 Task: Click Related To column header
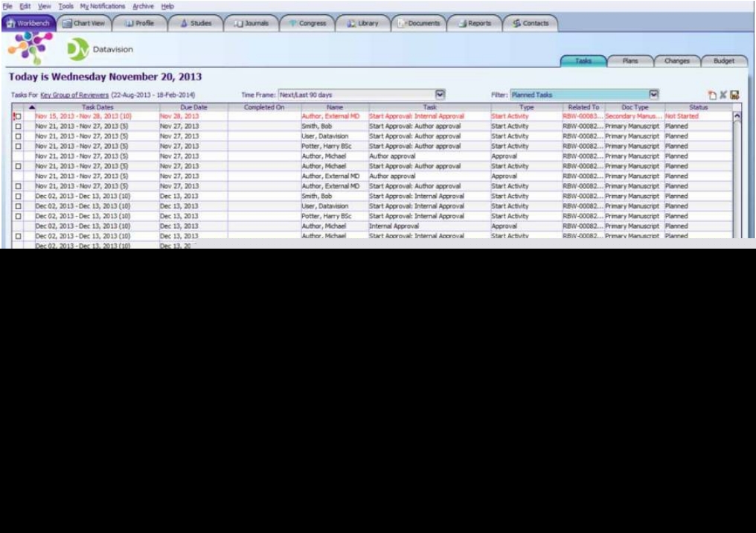(583, 107)
